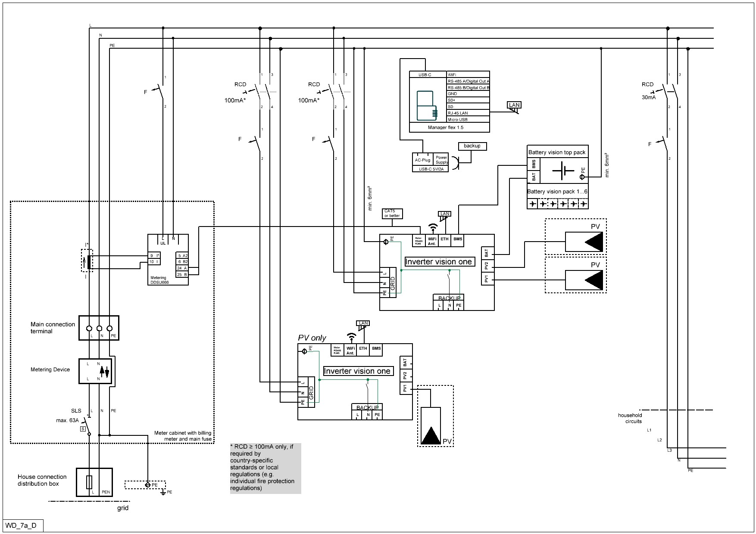This screenshot has height=534, width=756.
Task: Toggle the SLS max. 63A switch
Action: click(x=87, y=425)
